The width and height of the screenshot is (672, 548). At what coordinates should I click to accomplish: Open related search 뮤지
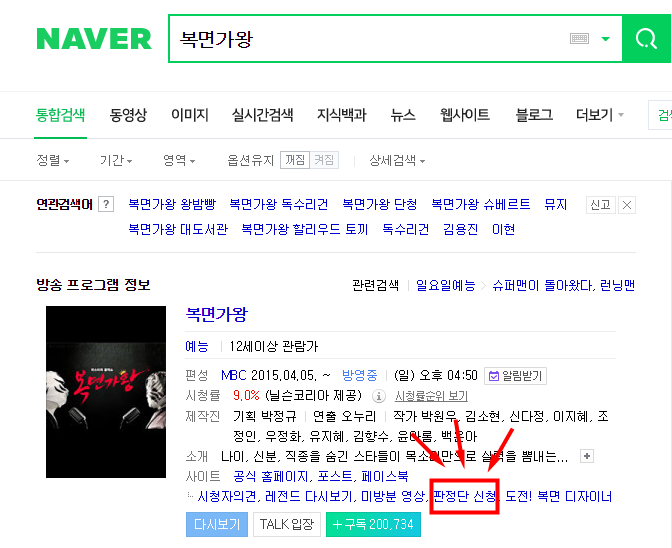click(555, 204)
